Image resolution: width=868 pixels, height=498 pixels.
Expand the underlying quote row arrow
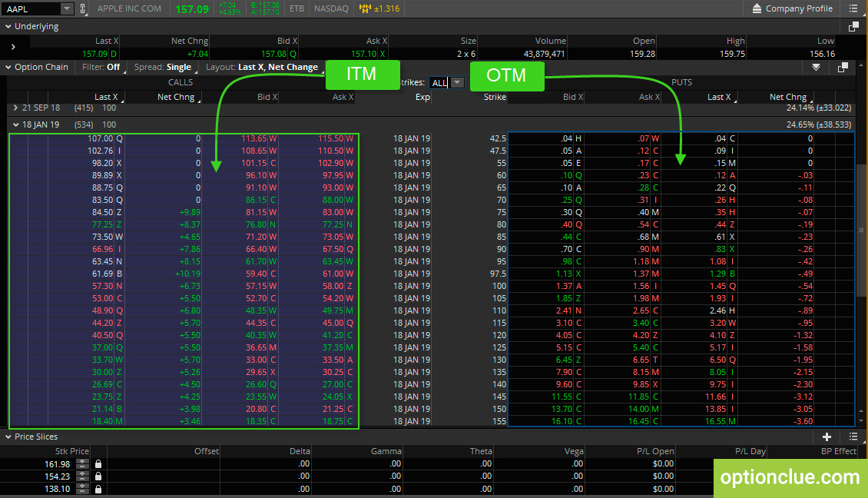pyautogui.click(x=13, y=47)
